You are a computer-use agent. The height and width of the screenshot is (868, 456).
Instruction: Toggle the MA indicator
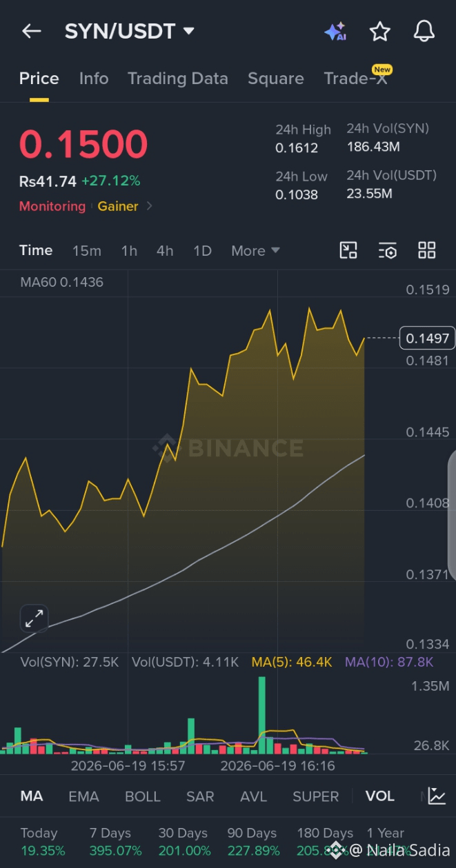pos(32,796)
